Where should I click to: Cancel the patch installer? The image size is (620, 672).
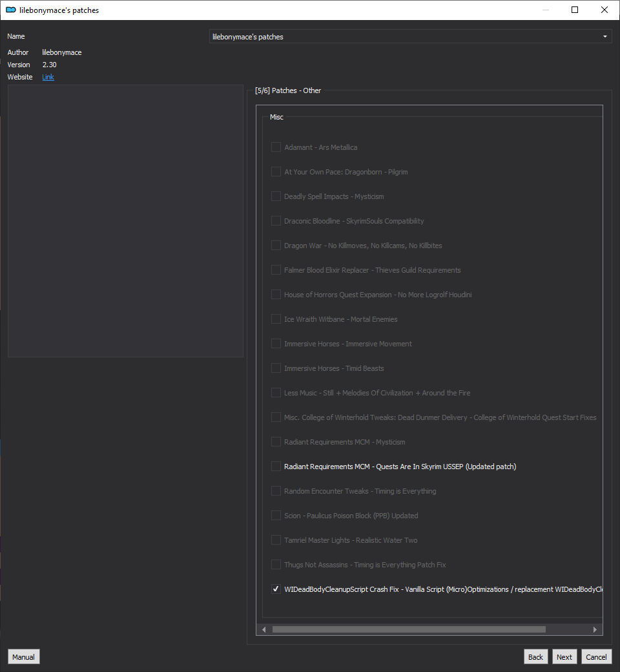tap(596, 656)
